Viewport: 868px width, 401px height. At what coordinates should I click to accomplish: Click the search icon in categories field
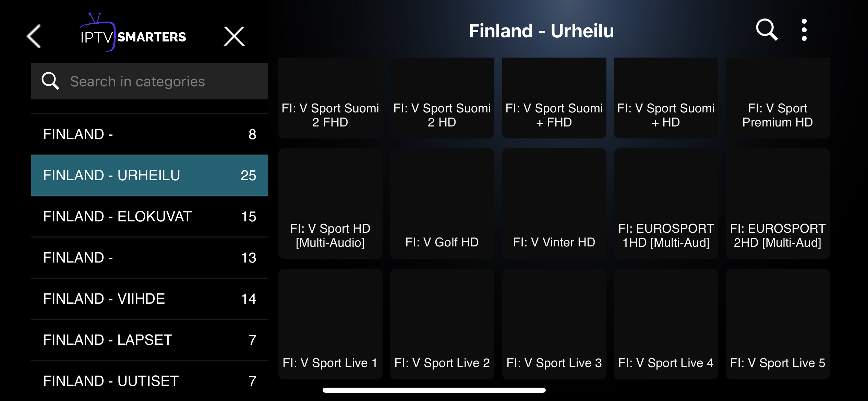[x=50, y=81]
